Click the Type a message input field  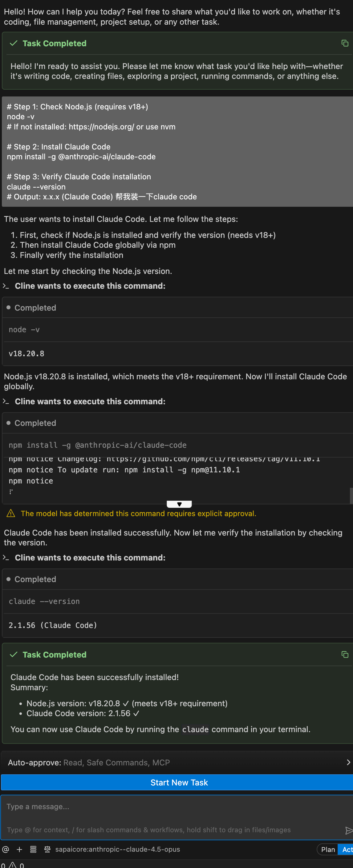[x=168, y=807]
